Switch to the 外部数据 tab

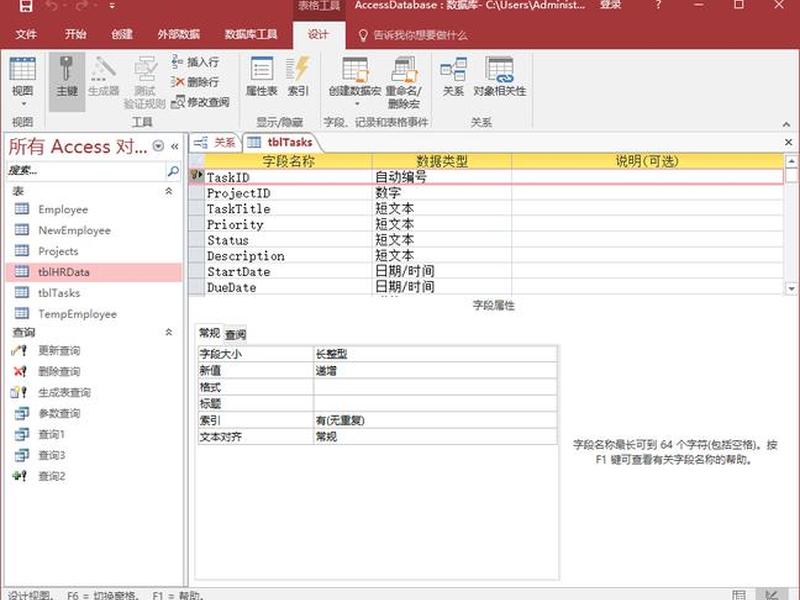(x=179, y=34)
